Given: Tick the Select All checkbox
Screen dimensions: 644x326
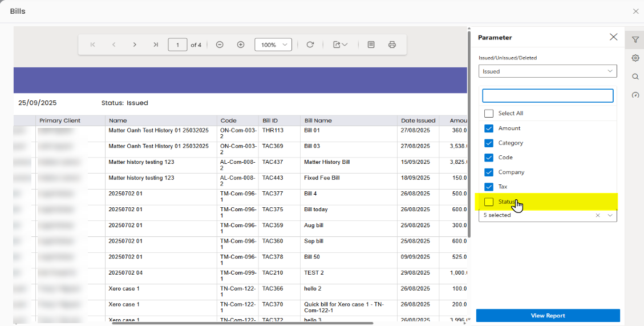Looking at the screenshot, I should 489,113.
